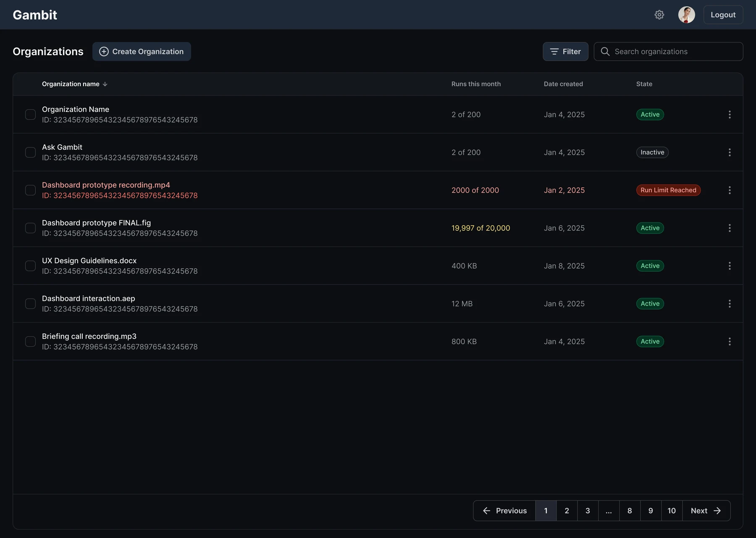Click the Jan 8, 2025 date

pos(564,266)
